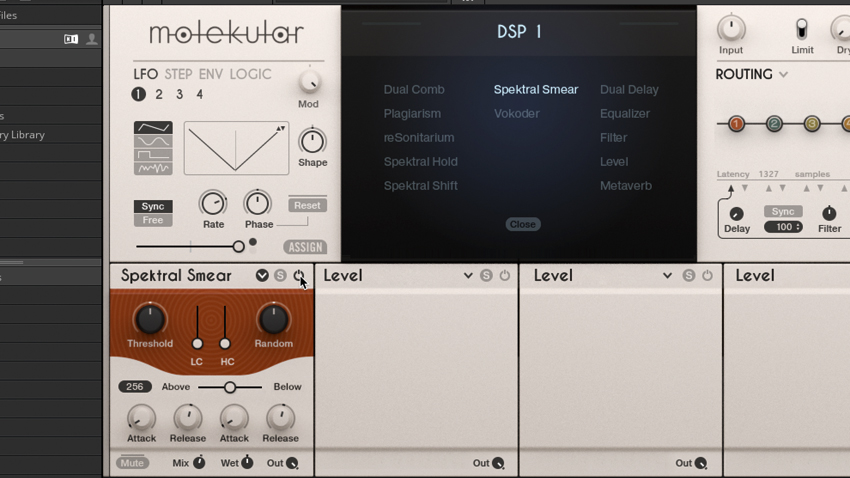The width and height of the screenshot is (850, 478).
Task: Click the Above/Below slider handle
Action: point(230,387)
